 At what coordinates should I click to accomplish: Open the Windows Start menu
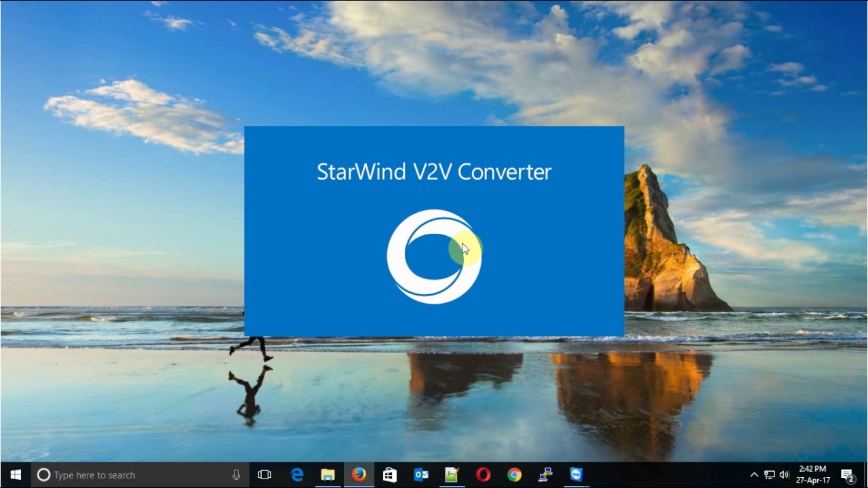[16, 475]
